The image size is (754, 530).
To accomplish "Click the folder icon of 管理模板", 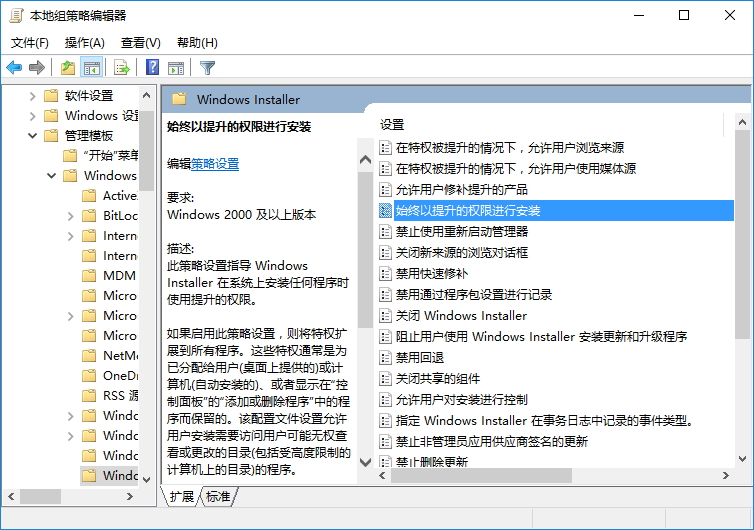I will (x=51, y=136).
